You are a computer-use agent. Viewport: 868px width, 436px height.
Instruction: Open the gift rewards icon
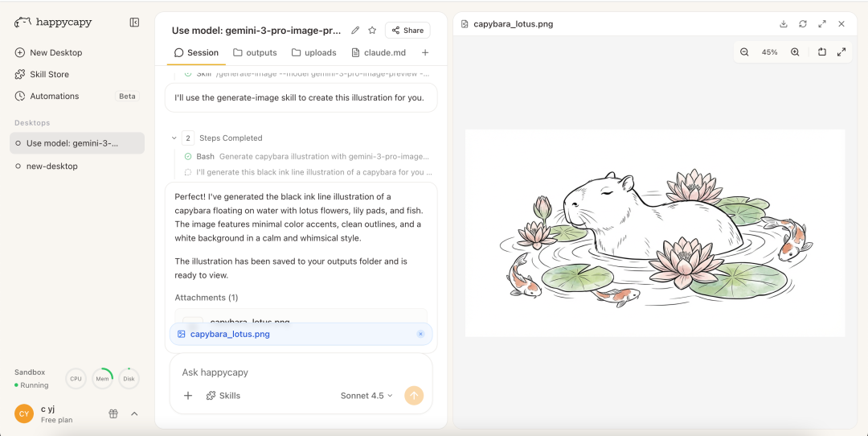113,413
